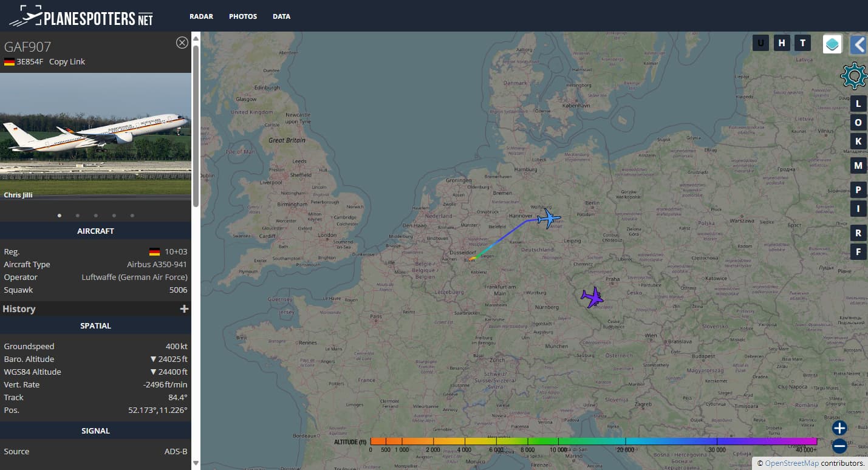Click the Planespotters.net logo
The image size is (868, 470).
81,16
